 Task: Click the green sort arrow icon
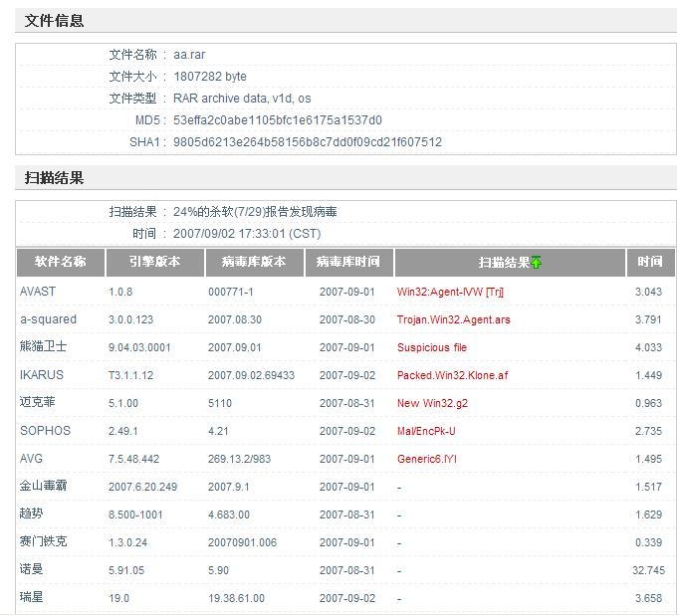[x=536, y=262]
